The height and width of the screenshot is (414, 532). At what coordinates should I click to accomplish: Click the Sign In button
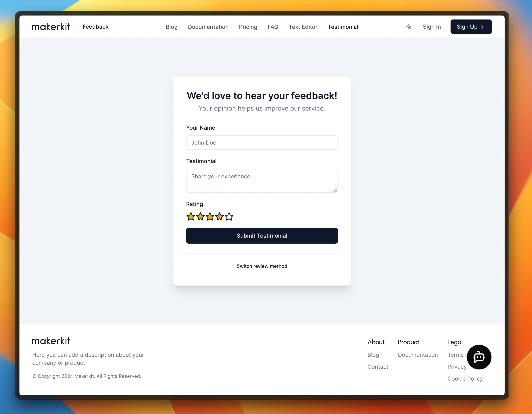coord(432,26)
